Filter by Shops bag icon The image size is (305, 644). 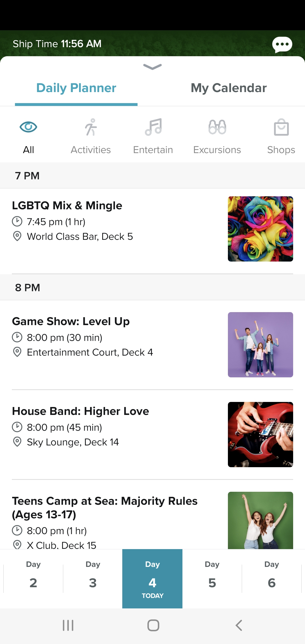pos(281,127)
